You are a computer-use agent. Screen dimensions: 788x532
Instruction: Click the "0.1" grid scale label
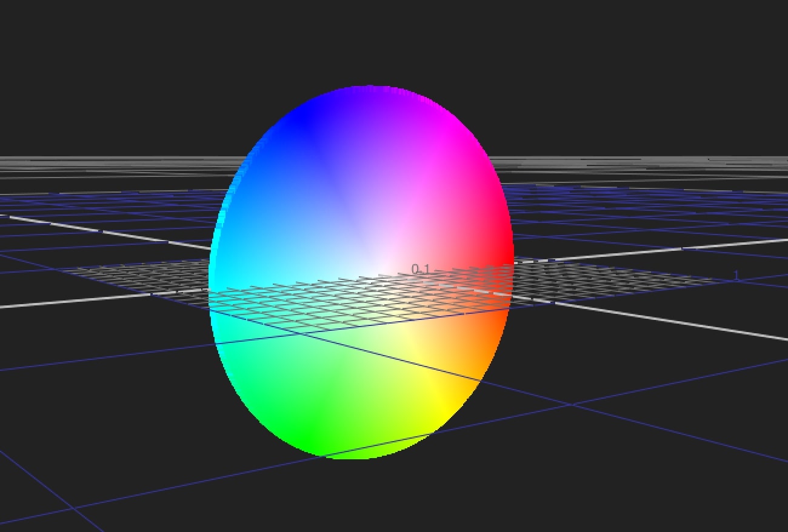(x=420, y=268)
